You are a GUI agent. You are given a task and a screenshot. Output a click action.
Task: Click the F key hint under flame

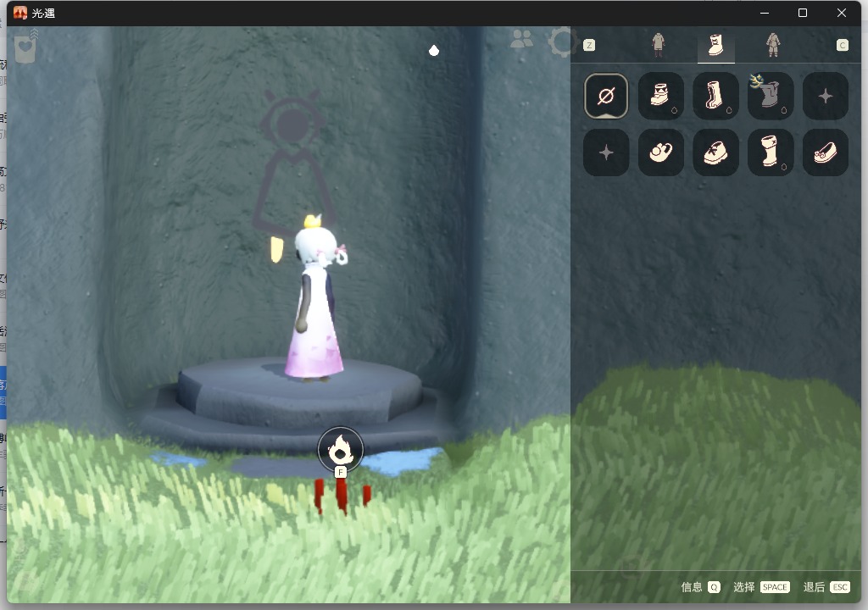coord(341,472)
